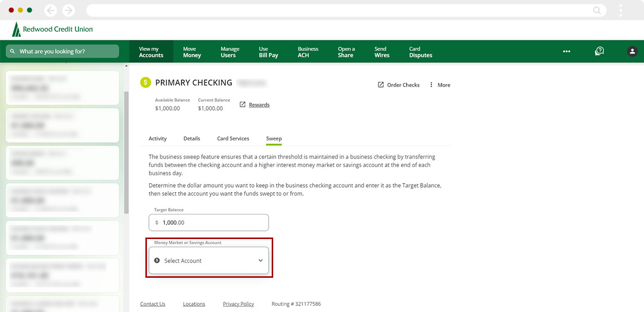Follow the Rewards link

tap(259, 105)
